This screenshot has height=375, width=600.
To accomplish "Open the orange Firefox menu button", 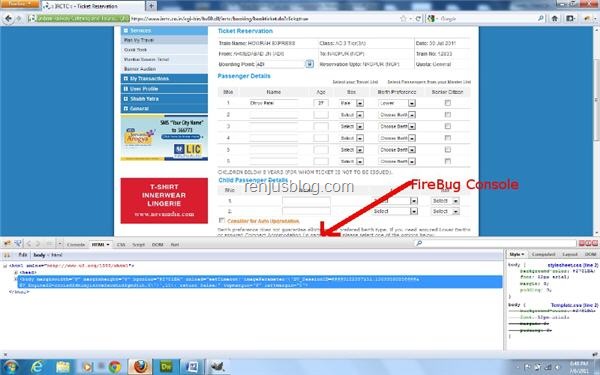I will tap(20, 4).
